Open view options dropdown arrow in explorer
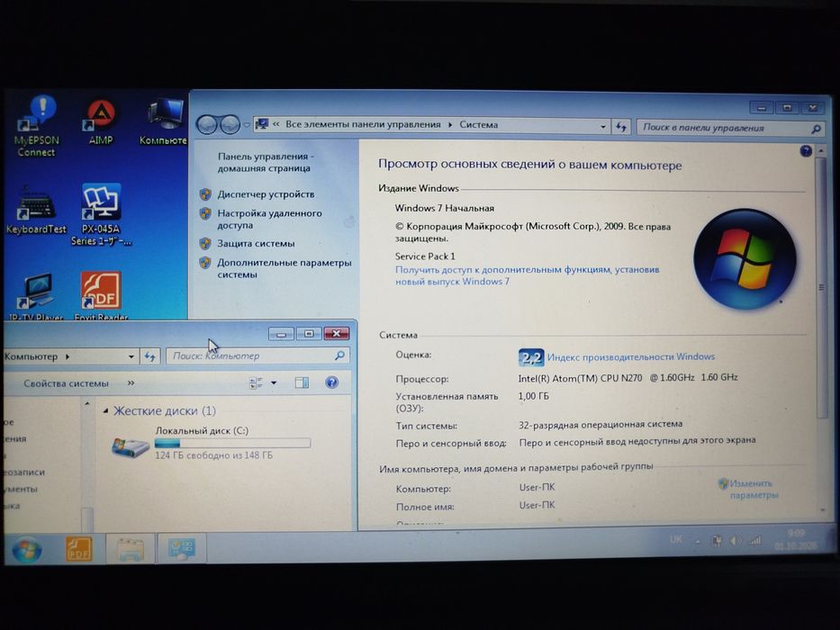Image resolution: width=840 pixels, height=630 pixels. 274,382
